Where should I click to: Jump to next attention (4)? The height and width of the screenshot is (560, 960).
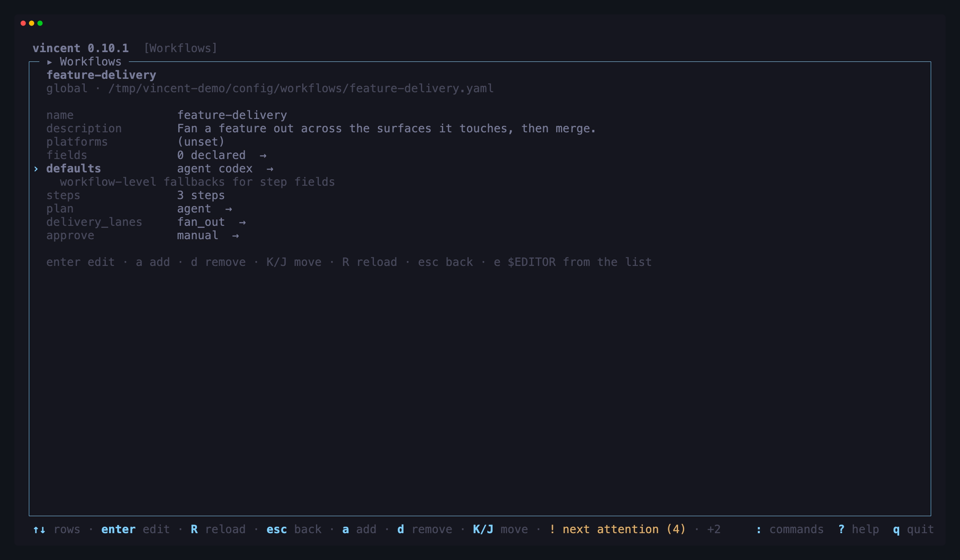617,530
